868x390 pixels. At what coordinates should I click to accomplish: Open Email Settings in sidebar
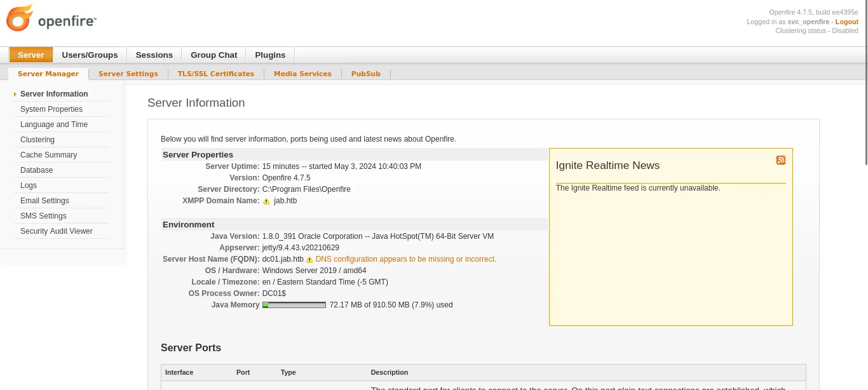[x=44, y=201]
